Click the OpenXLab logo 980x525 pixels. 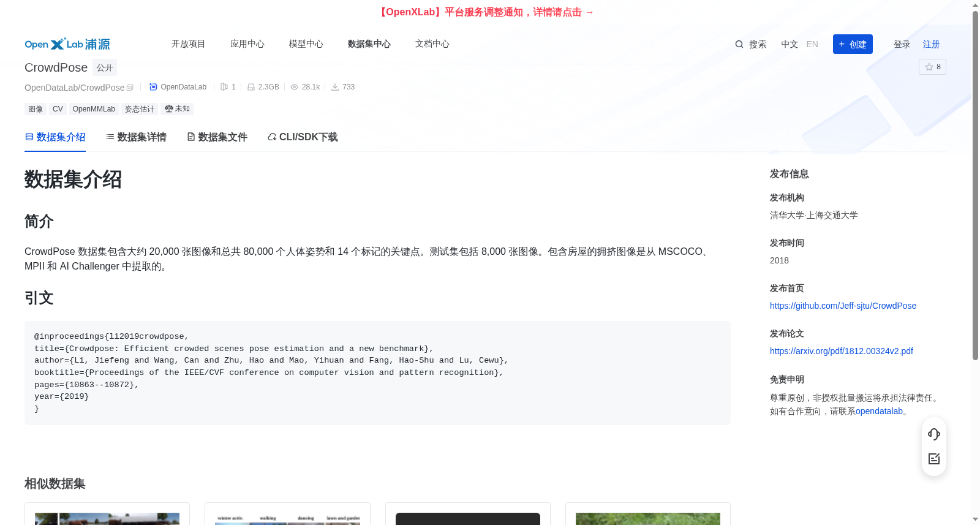(x=67, y=44)
